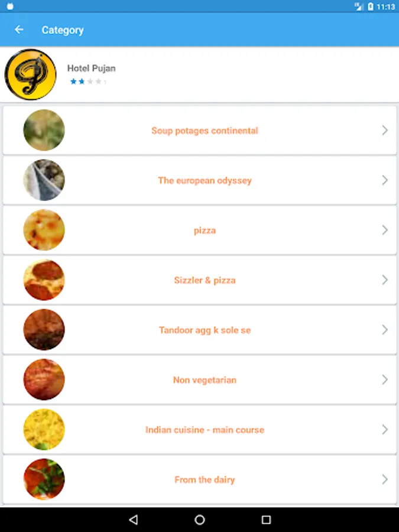Expand Non vegetarian via its chevron
The width and height of the screenshot is (399, 532).
pos(385,379)
